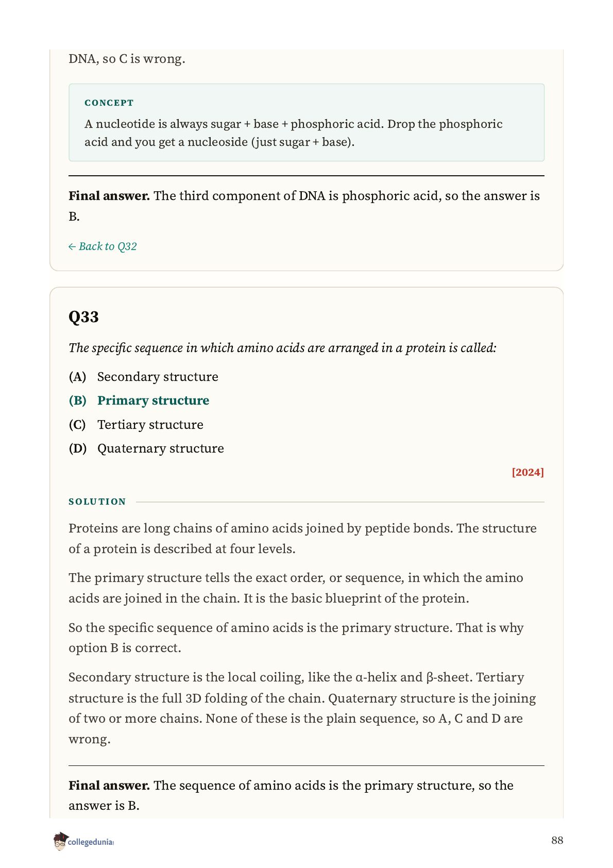Screen dimensions: 613x868
Task: Select option B Primary structure
Action: click(x=139, y=400)
